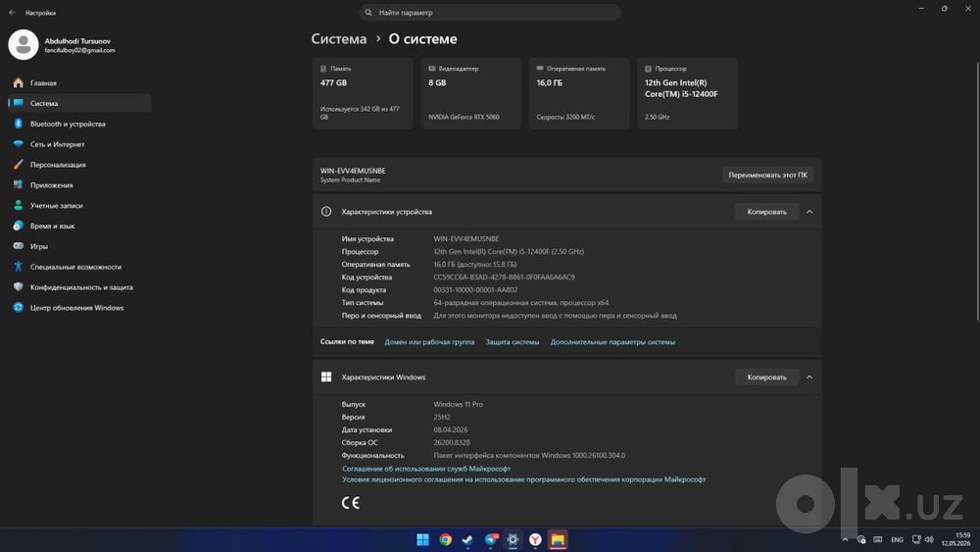Screen dimensions: 980x552
Task: Go to Сеть и Интернет
Action: [x=78, y=144]
